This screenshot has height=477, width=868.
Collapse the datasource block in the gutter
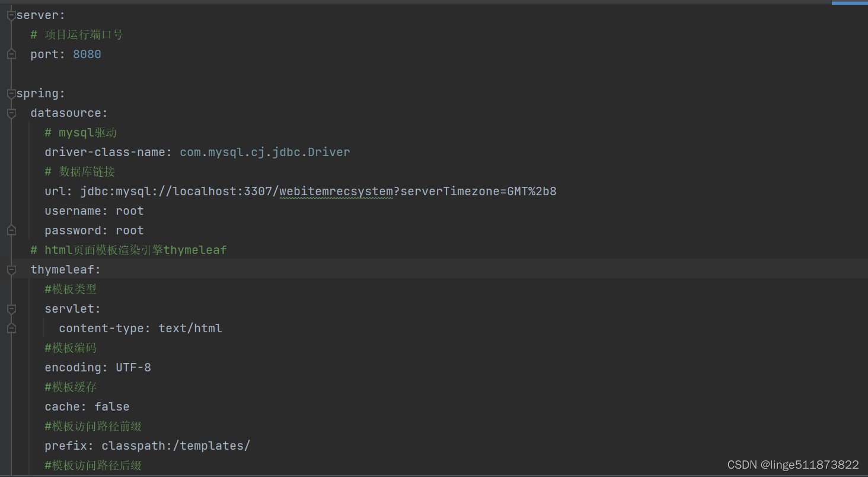tap(11, 113)
